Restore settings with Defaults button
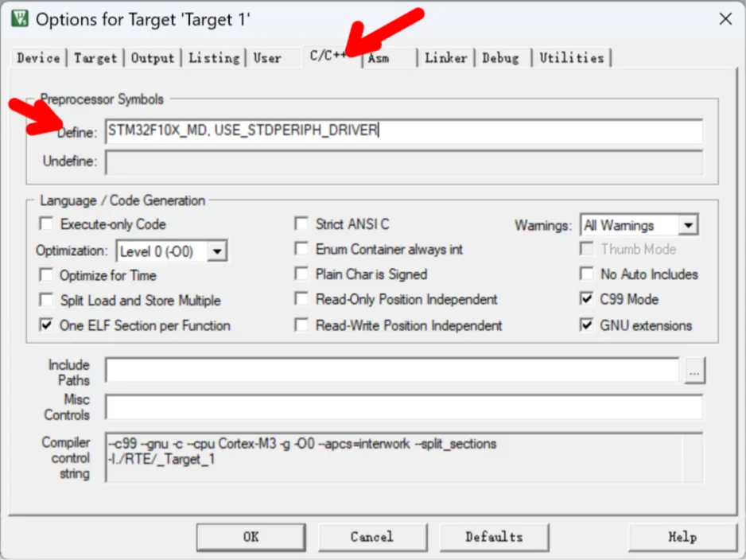This screenshot has height=560, width=746. click(x=495, y=537)
